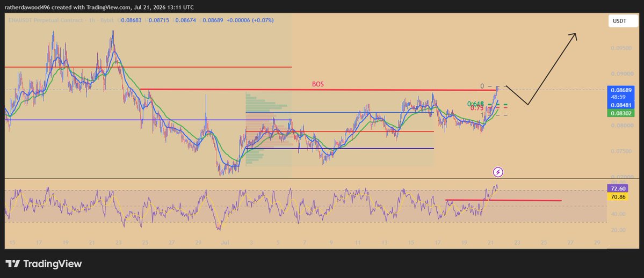Select the 0.75 Fibonacci level label
This screenshot has width=644, height=278.
pos(477,108)
